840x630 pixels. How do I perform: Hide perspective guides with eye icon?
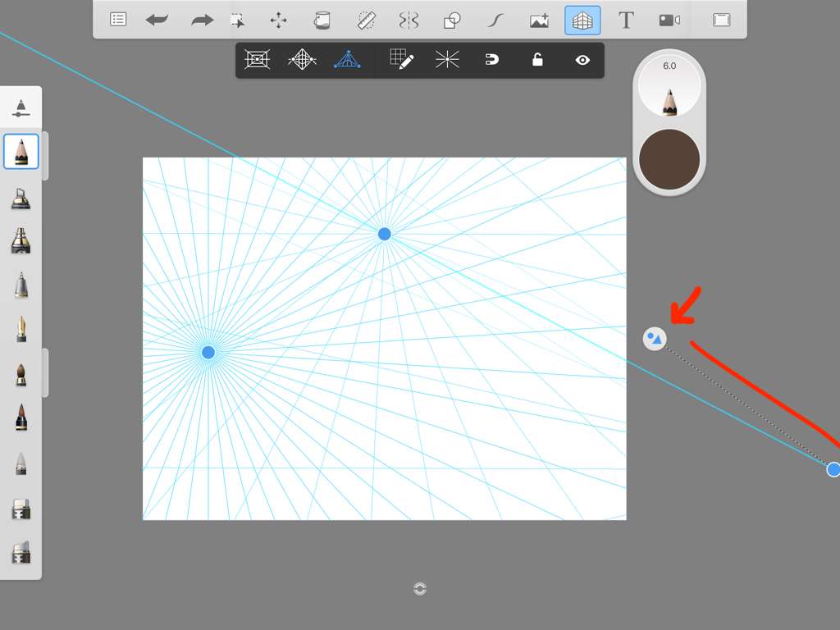coord(582,60)
